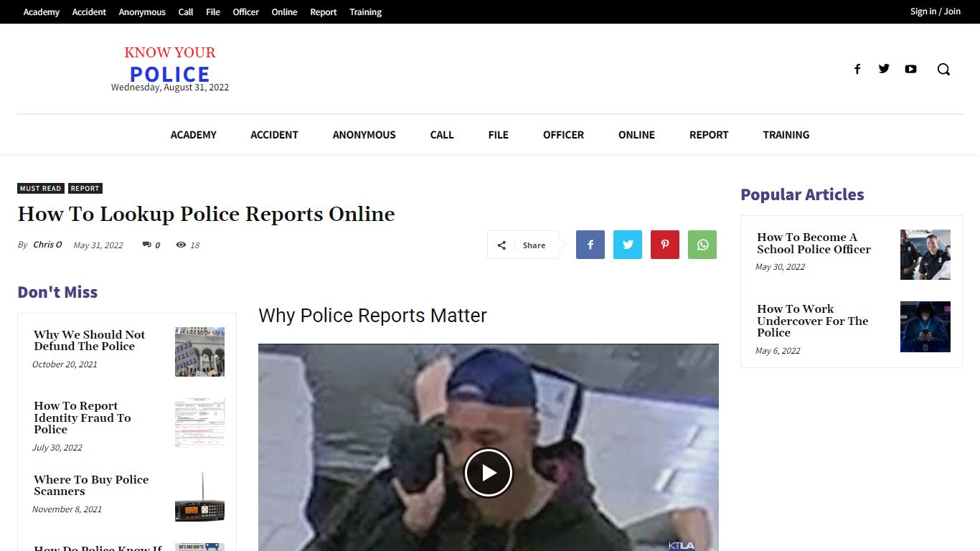
Task: Share article on Twitter
Action: click(x=628, y=245)
